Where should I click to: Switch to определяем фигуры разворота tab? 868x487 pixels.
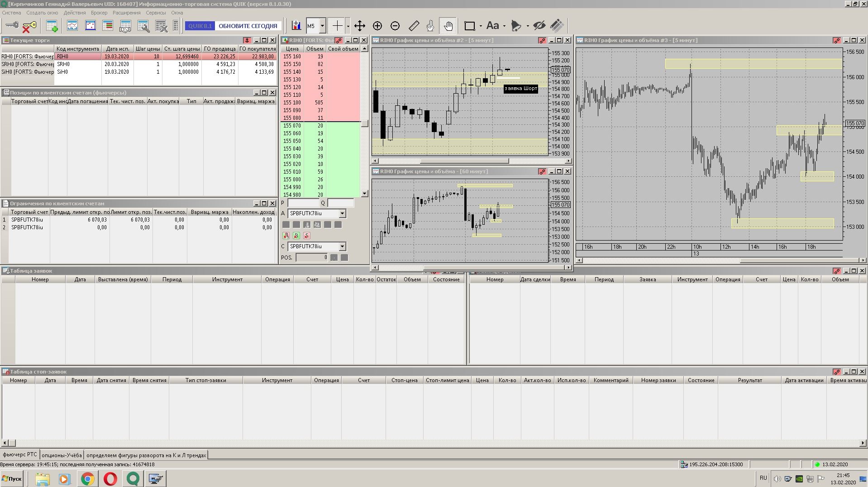146,455
